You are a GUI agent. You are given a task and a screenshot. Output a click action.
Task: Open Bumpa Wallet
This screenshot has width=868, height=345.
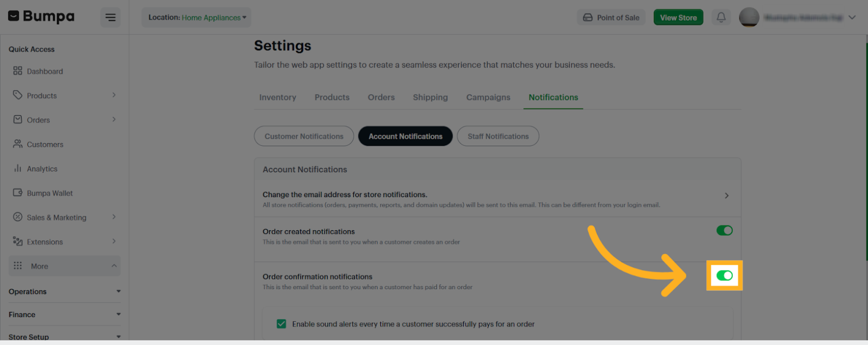tap(49, 193)
